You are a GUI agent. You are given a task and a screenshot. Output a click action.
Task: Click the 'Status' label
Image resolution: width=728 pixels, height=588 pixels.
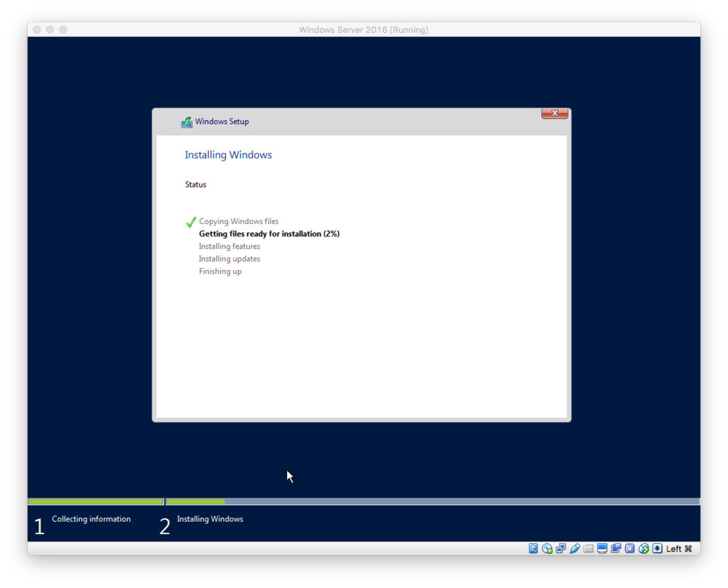(196, 184)
